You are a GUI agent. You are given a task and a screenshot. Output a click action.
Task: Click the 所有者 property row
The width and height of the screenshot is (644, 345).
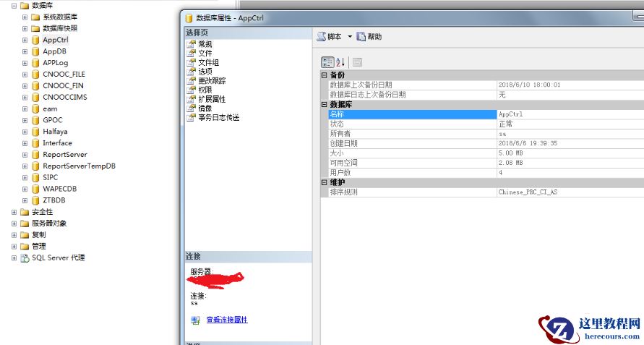pyautogui.click(x=486, y=134)
